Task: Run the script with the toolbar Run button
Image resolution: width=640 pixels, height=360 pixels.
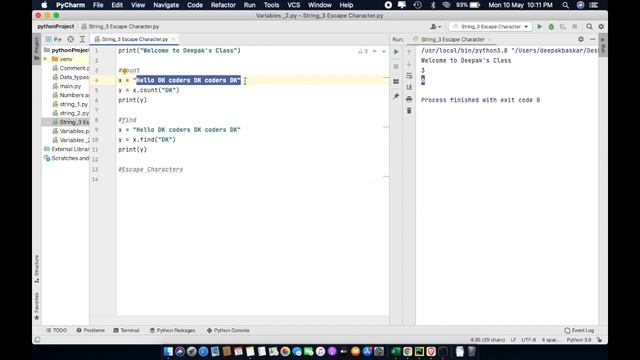Action: click(x=540, y=27)
